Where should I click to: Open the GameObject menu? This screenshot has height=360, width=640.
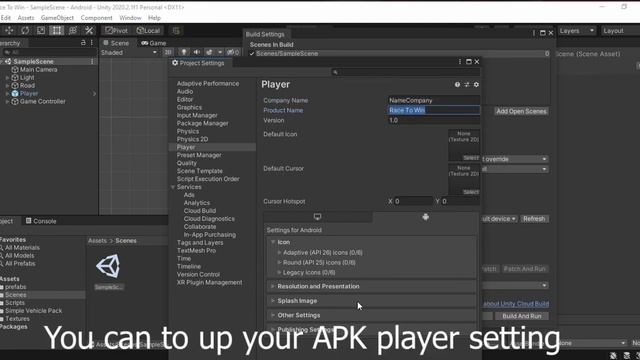pos(57,18)
